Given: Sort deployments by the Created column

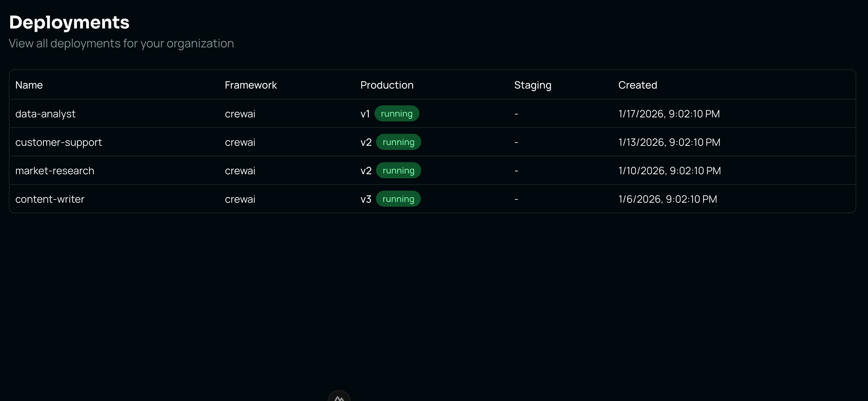Looking at the screenshot, I should click(x=637, y=85).
